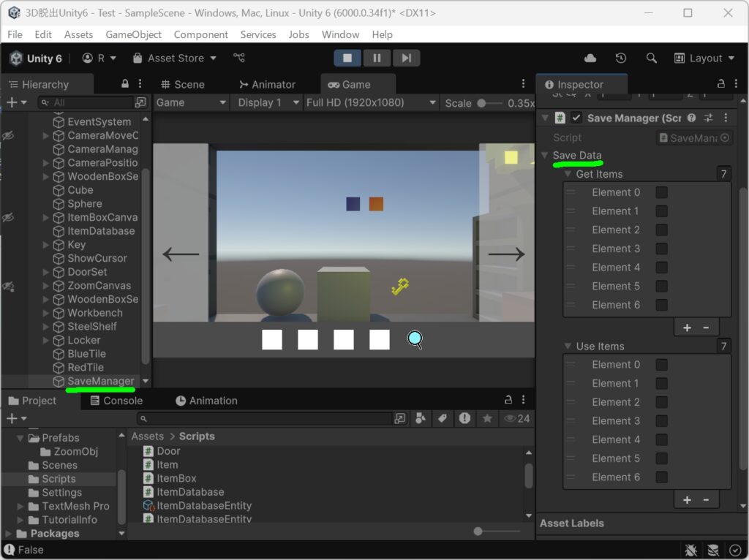The height and width of the screenshot is (560, 749).
Task: Click the favorites star in Project panel
Action: click(x=486, y=419)
